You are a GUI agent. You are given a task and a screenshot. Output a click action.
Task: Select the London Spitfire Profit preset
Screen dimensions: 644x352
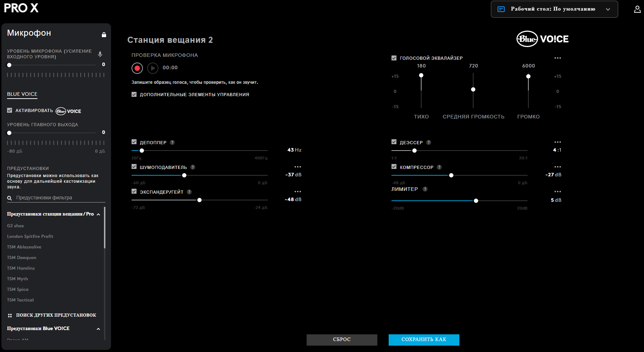(x=30, y=236)
